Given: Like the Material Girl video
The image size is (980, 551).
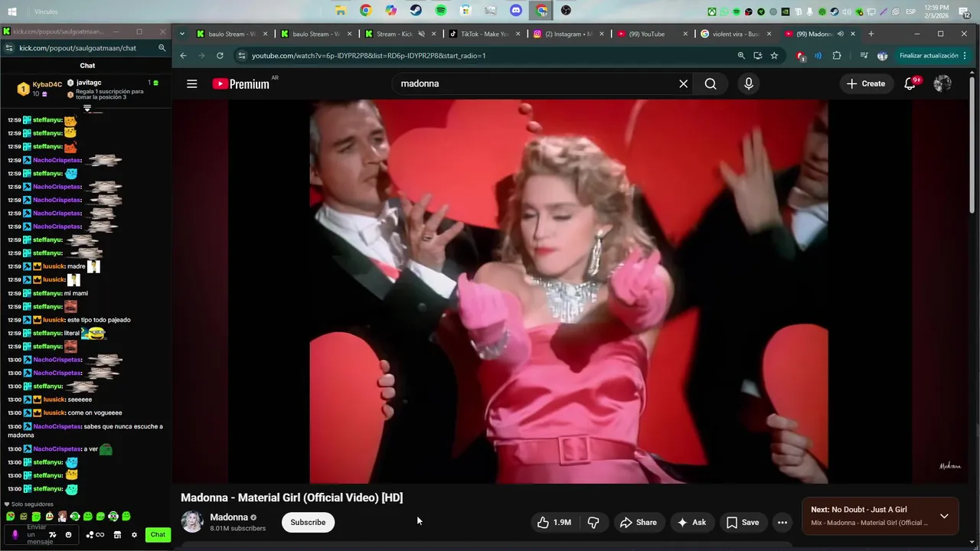Looking at the screenshot, I should (x=554, y=522).
